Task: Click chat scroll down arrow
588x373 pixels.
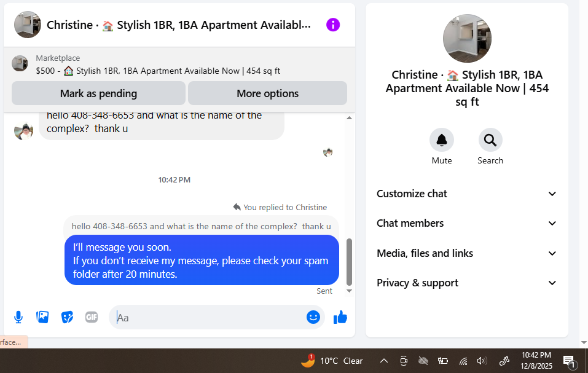Action: pos(349,291)
